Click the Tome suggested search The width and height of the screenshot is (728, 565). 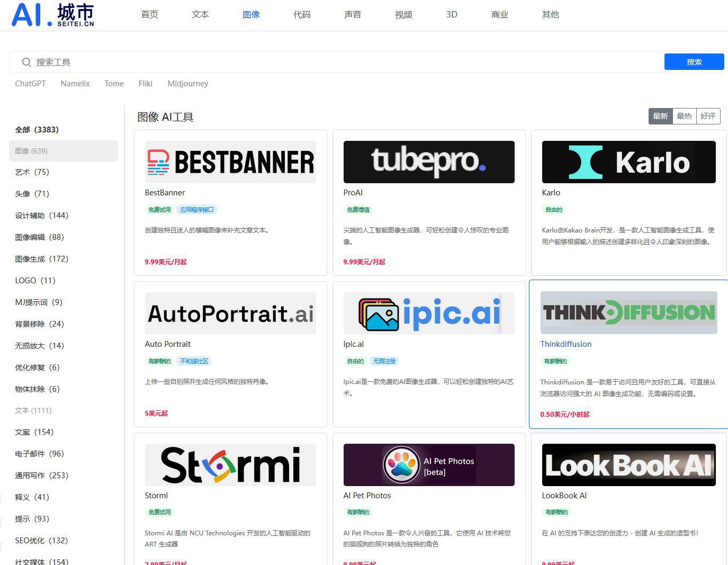click(114, 84)
